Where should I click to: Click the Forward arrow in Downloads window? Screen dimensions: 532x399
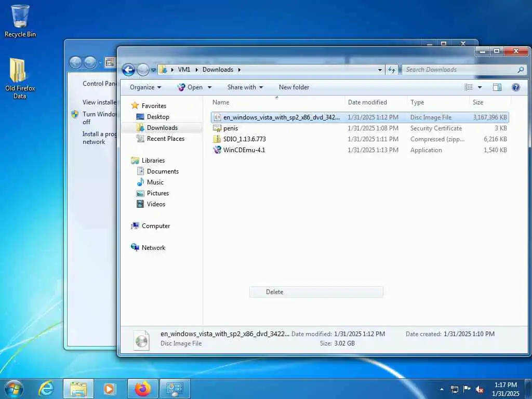point(143,70)
